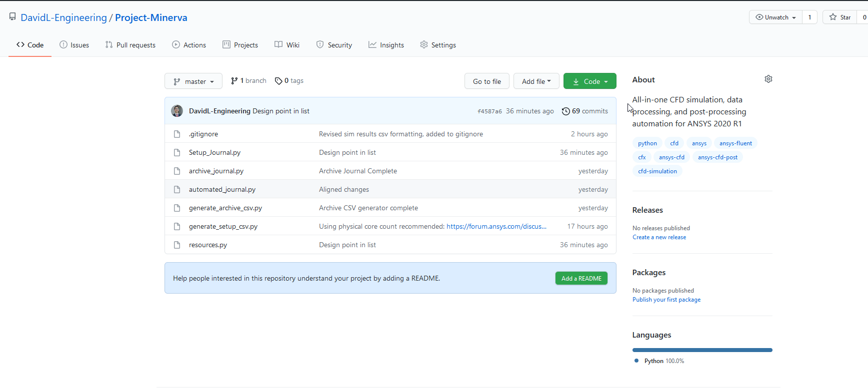Open the 69 commits history link
This screenshot has height=389, width=868.
click(x=585, y=111)
